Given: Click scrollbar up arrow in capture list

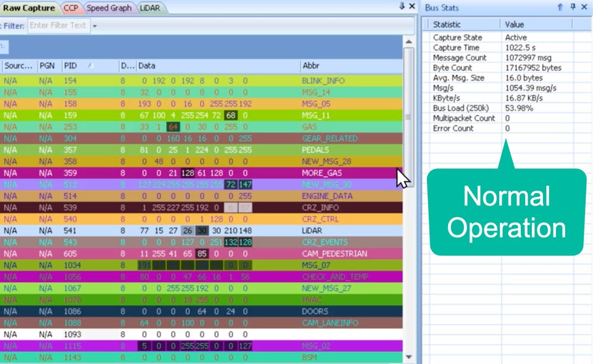Looking at the screenshot, I should [408, 41].
